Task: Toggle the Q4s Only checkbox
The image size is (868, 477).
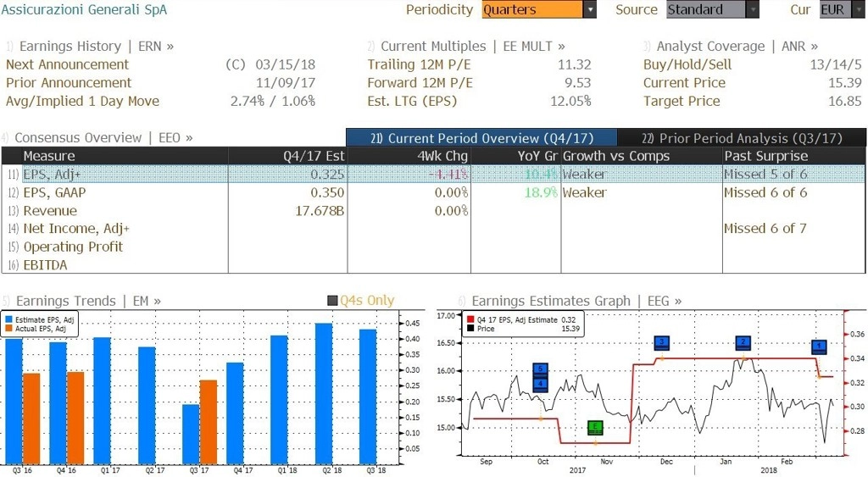Action: coord(332,301)
